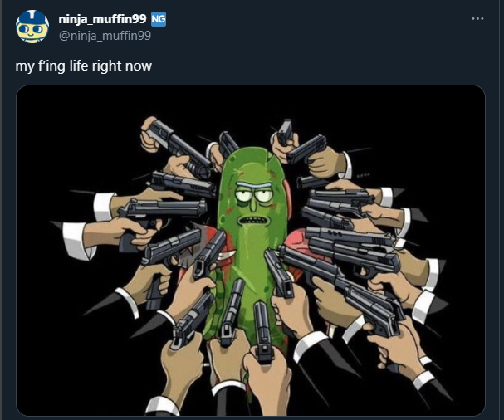The image size is (504, 420).
Task: Click Pickle Rick's unibrow in the image
Action: [x=254, y=186]
